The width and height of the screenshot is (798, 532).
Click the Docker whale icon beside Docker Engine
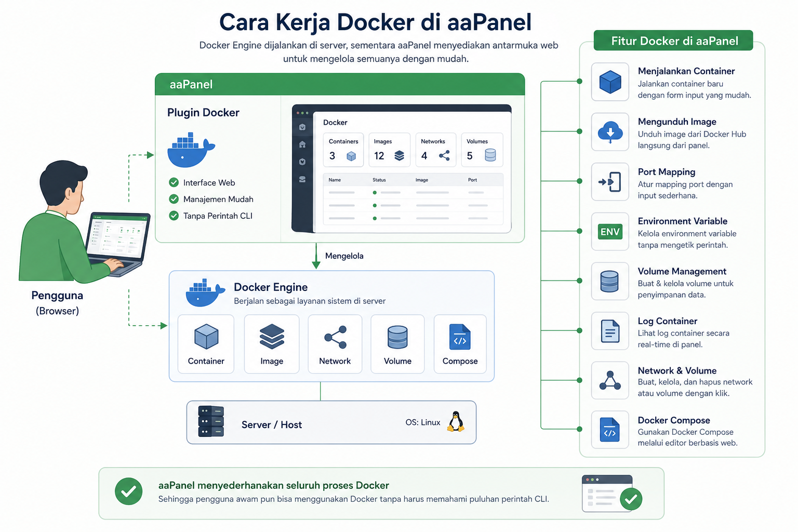[205, 293]
